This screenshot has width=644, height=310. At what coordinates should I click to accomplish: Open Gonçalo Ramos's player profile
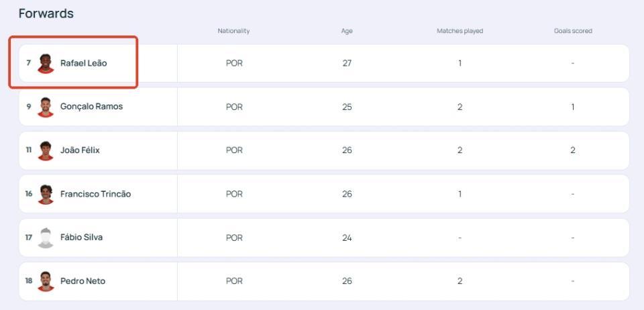pos(92,106)
